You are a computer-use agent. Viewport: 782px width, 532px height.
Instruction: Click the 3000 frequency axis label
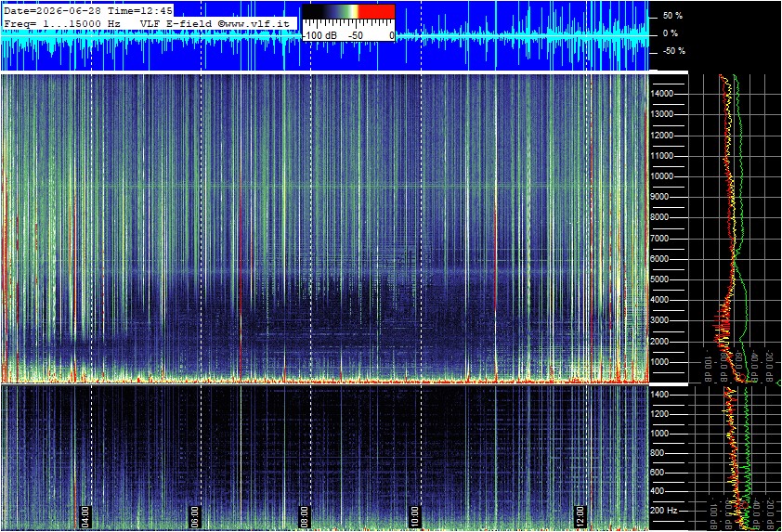659,320
